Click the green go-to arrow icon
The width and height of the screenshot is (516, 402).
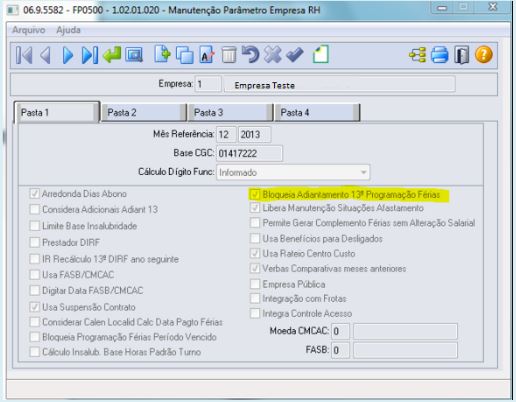coord(112,54)
